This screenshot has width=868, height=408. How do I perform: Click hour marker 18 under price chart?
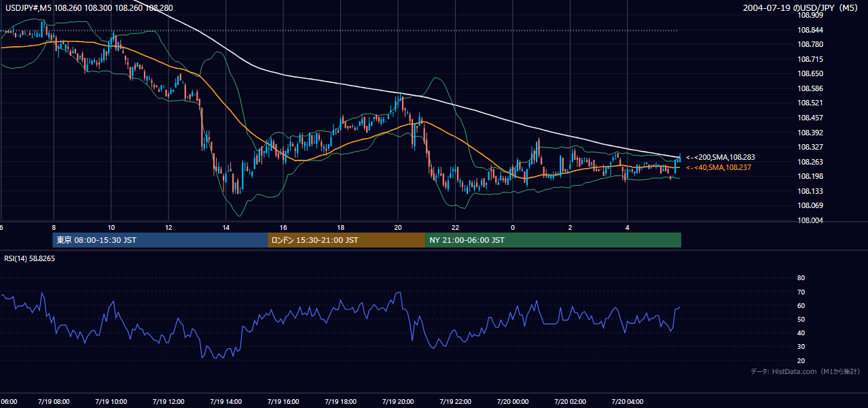pyautogui.click(x=340, y=227)
